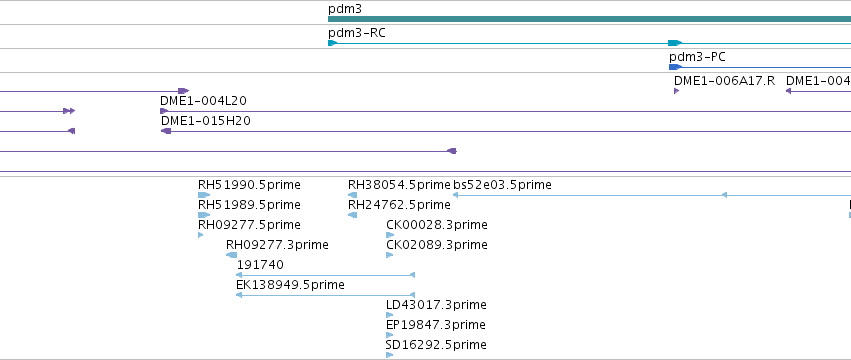Select the bs52e03.5prime feature label

click(502, 185)
